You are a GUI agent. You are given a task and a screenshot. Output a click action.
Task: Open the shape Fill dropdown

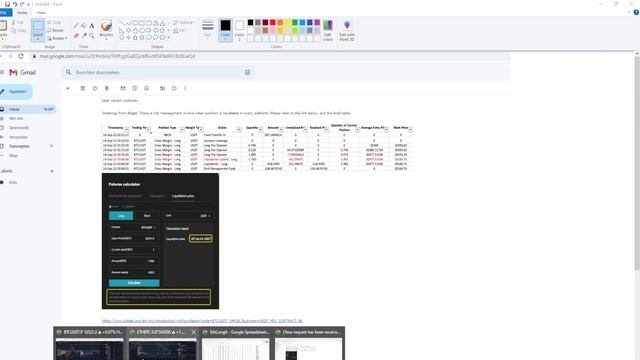(x=180, y=31)
